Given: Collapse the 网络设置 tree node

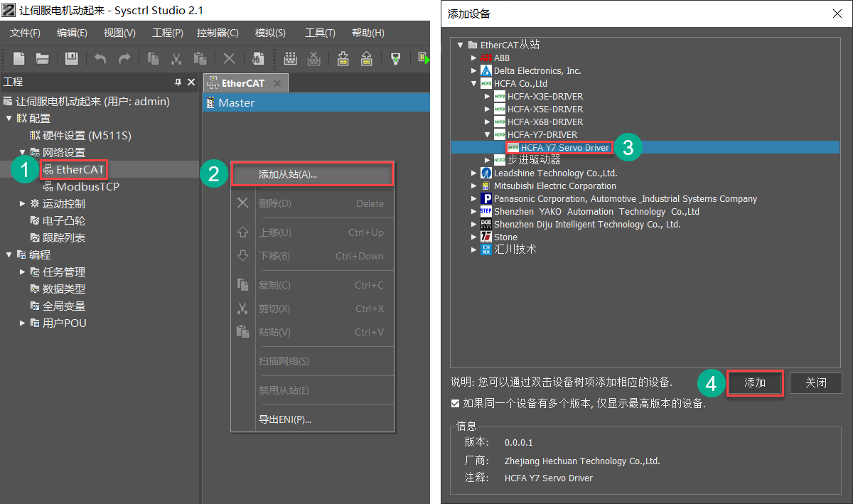Looking at the screenshot, I should click(x=23, y=152).
